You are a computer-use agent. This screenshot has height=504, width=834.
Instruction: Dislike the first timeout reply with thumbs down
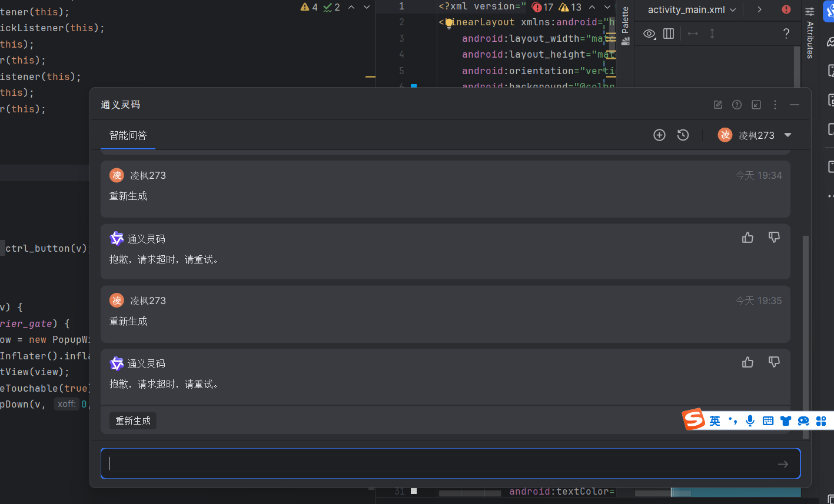pos(774,238)
